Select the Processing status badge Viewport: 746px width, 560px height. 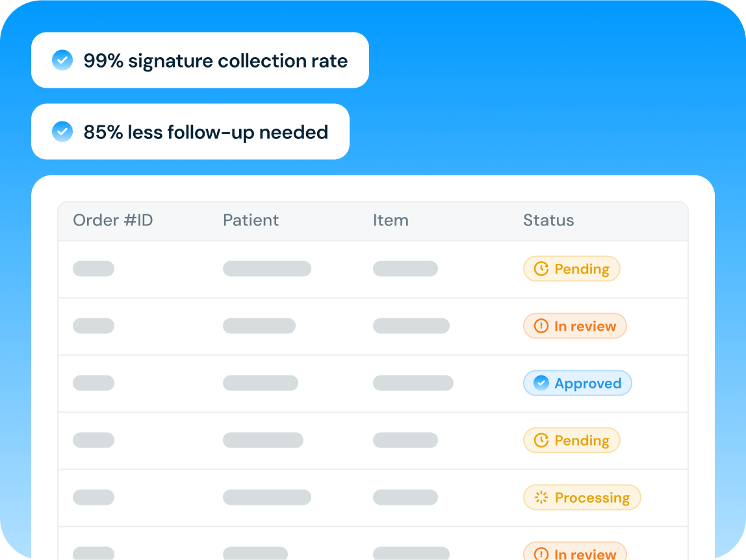582,498
